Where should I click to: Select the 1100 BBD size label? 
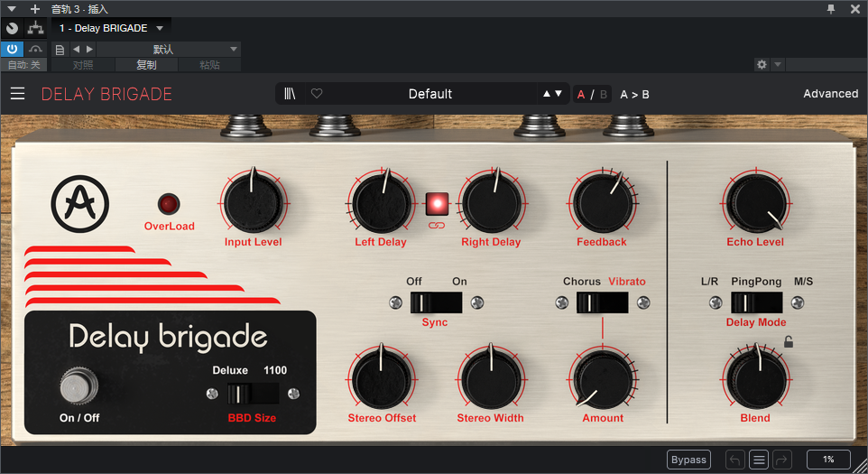(275, 370)
